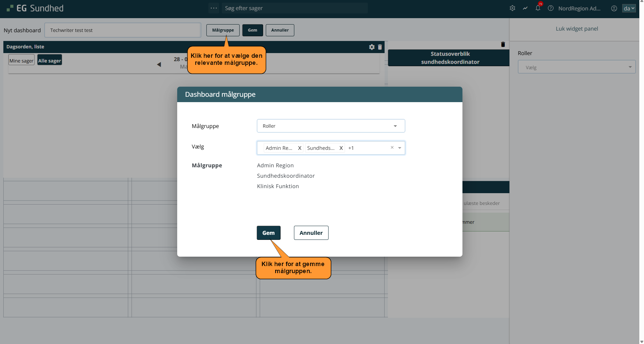Click the dashboard name input field
644x344 pixels.
[x=123, y=30]
